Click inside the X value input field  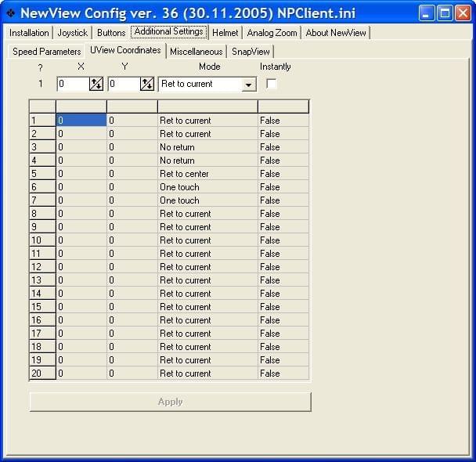72,84
